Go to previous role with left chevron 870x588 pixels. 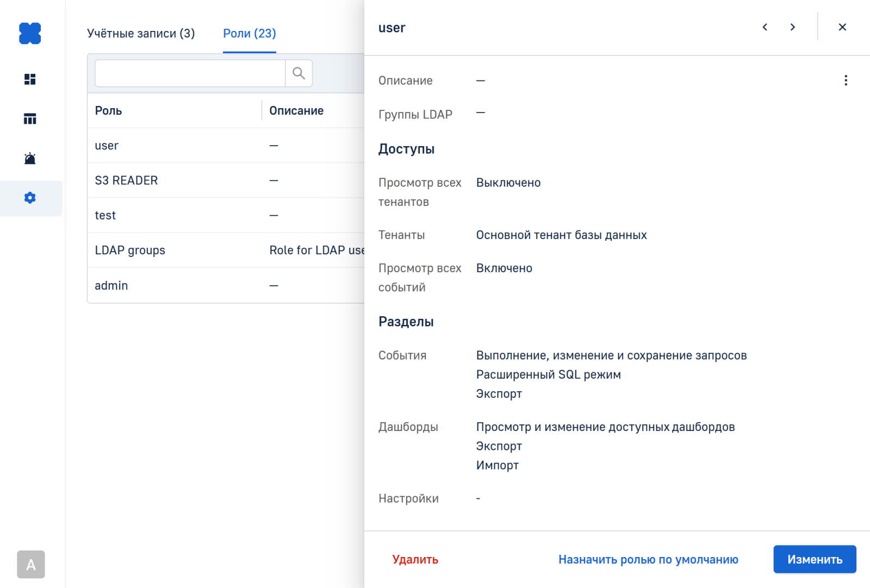765,27
